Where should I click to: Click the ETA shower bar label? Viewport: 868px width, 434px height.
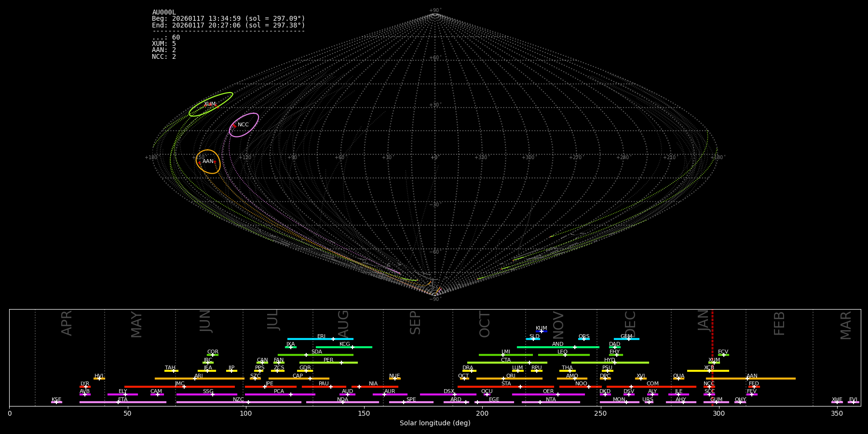123,400
